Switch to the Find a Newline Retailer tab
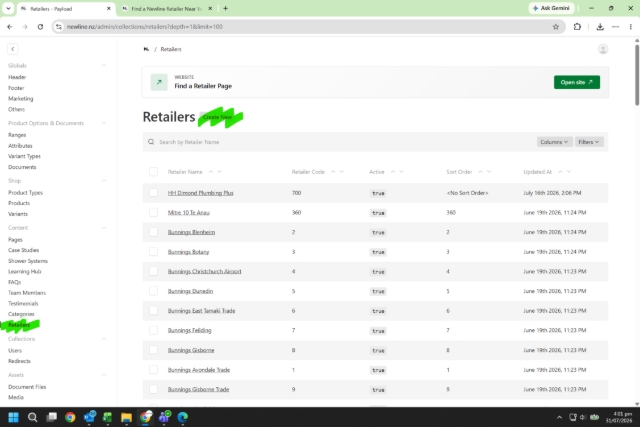This screenshot has width=640, height=427. (167, 9)
